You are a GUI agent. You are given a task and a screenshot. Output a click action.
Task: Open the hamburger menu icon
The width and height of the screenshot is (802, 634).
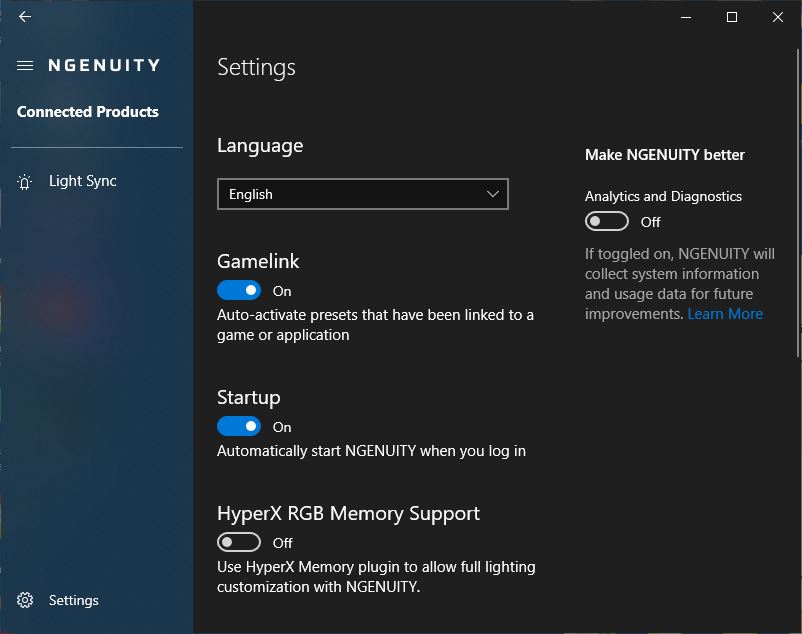[x=25, y=65]
